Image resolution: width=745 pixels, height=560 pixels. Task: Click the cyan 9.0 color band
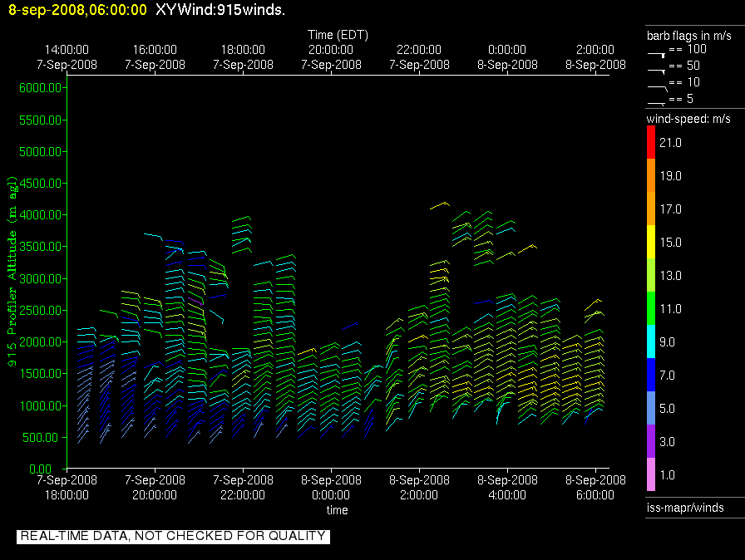point(651,341)
